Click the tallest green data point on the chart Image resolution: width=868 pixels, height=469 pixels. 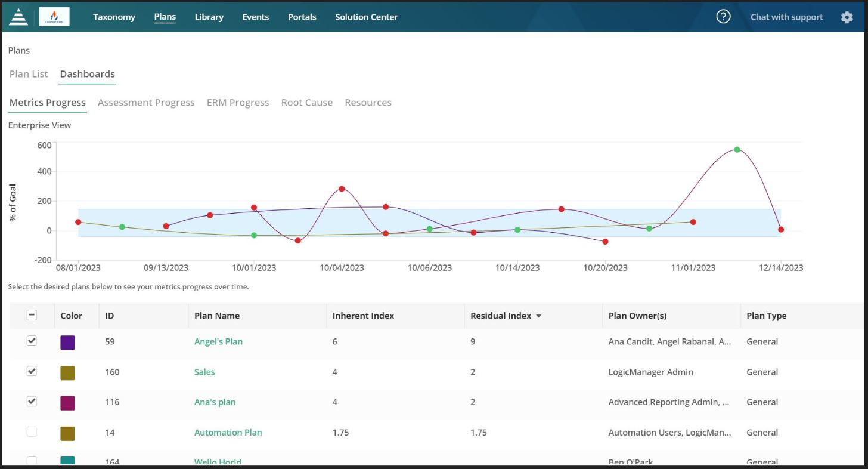point(736,150)
